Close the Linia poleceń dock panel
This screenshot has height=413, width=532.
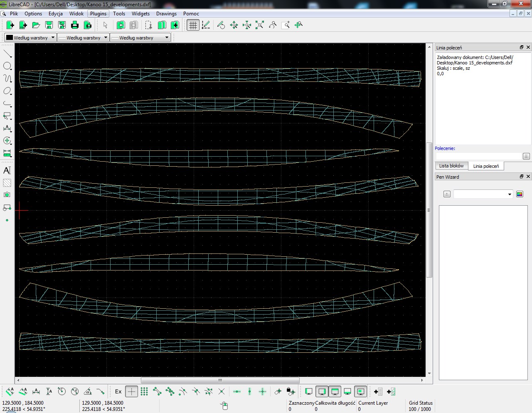click(x=528, y=47)
